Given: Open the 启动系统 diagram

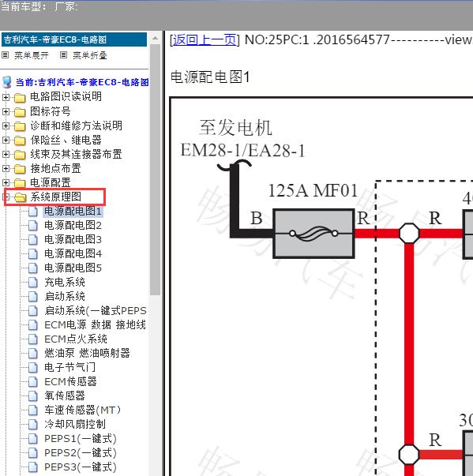Looking at the screenshot, I should (x=65, y=296).
